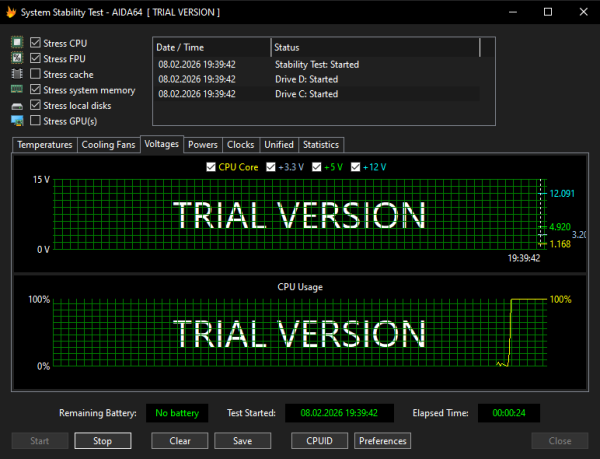Click the Date / Time column header

(x=212, y=47)
